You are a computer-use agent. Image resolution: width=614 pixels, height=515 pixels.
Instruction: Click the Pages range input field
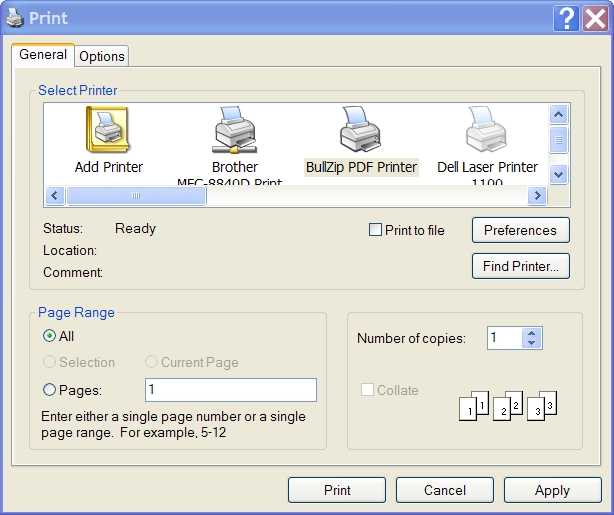pyautogui.click(x=231, y=390)
